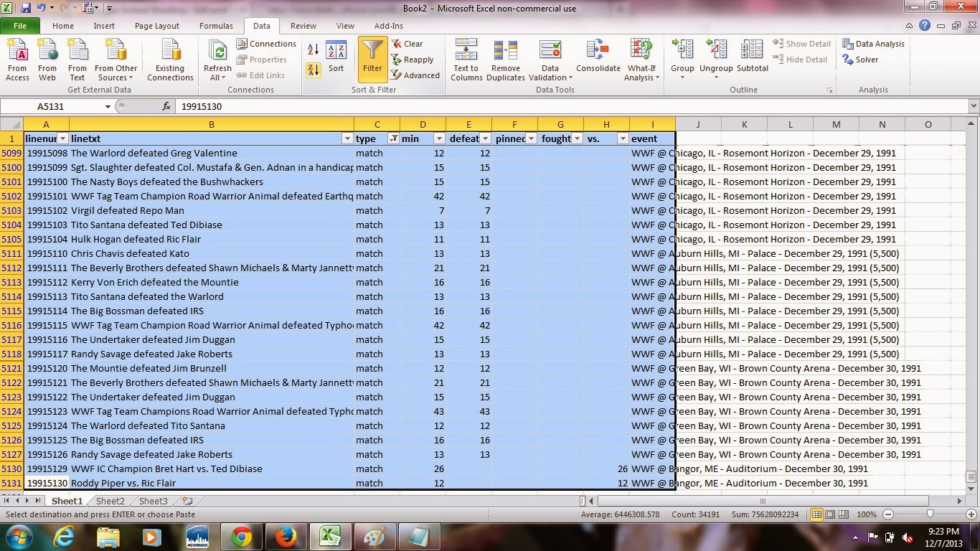Screen dimensions: 980x551
Task: Open Firefox from taskbar
Action: 286,537
